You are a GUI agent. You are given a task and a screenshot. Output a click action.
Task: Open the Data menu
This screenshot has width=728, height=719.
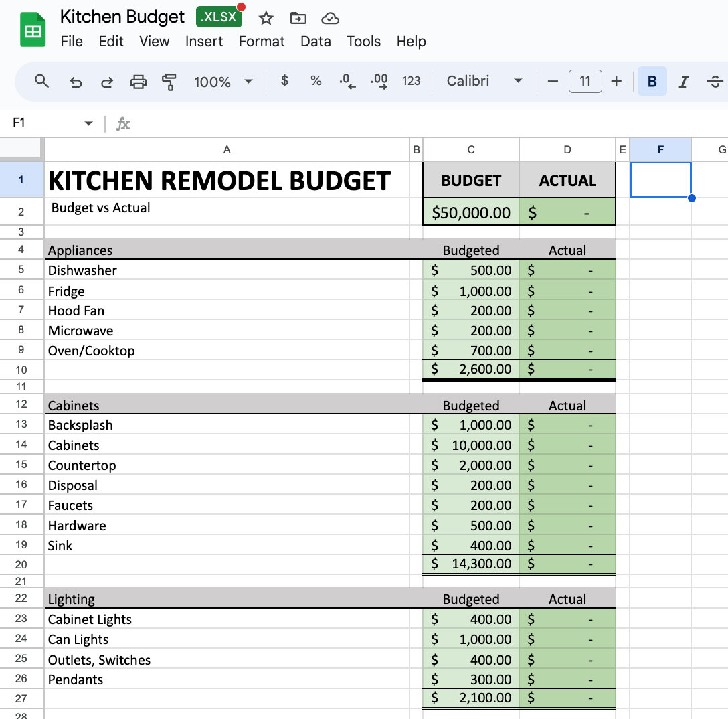(x=315, y=42)
